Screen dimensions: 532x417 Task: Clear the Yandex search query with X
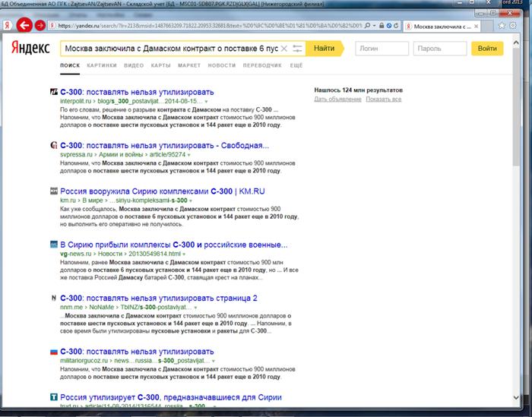[283, 49]
